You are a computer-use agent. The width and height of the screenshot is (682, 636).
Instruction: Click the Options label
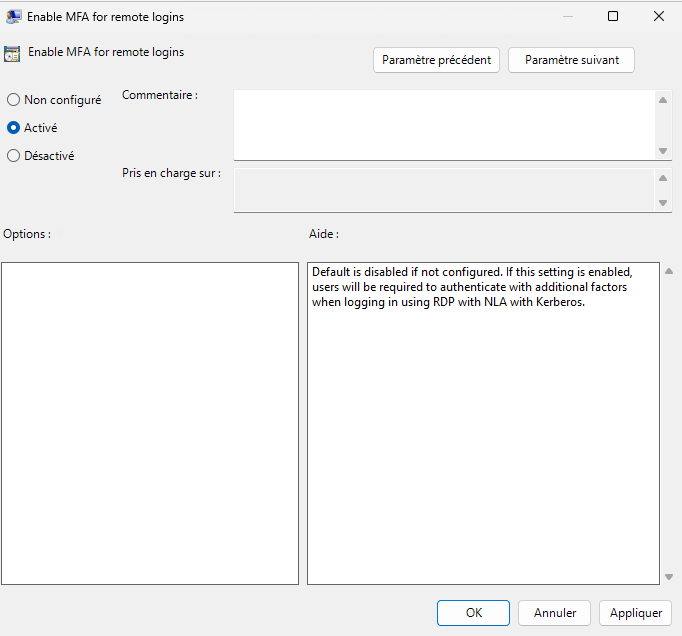coord(27,234)
